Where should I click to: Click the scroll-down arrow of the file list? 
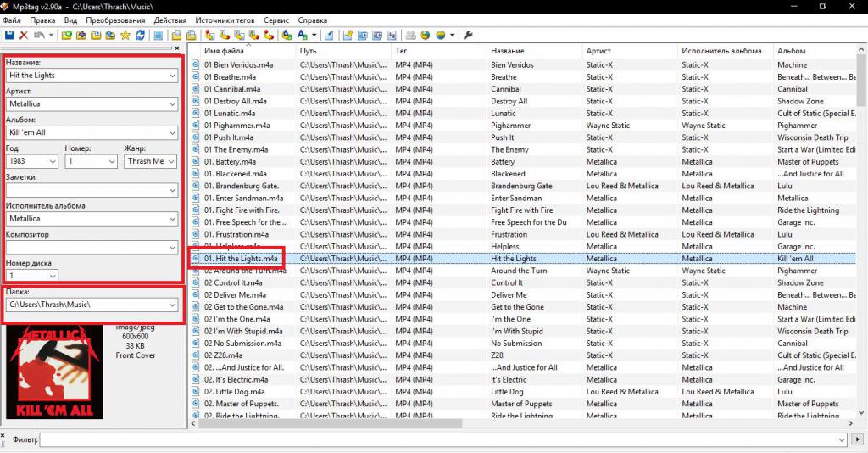coord(861,413)
